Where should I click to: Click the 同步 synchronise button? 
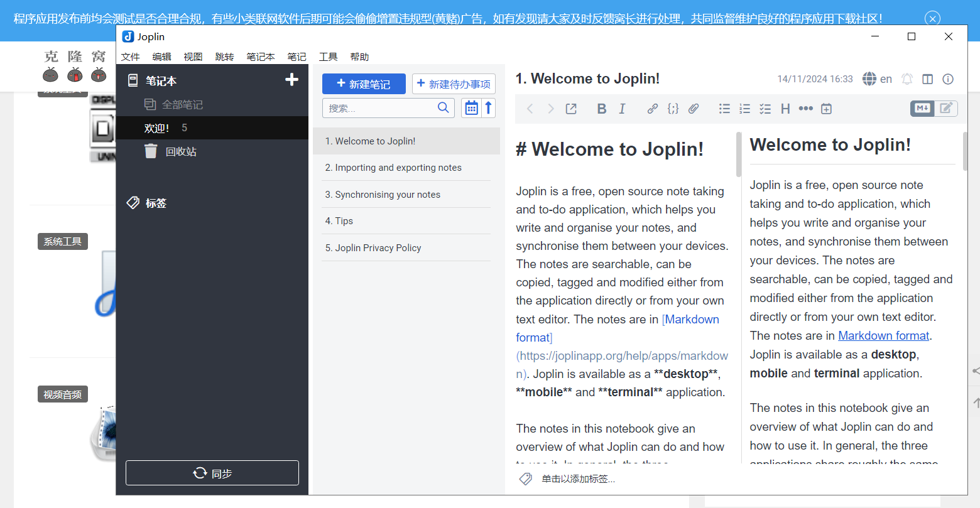(x=212, y=473)
